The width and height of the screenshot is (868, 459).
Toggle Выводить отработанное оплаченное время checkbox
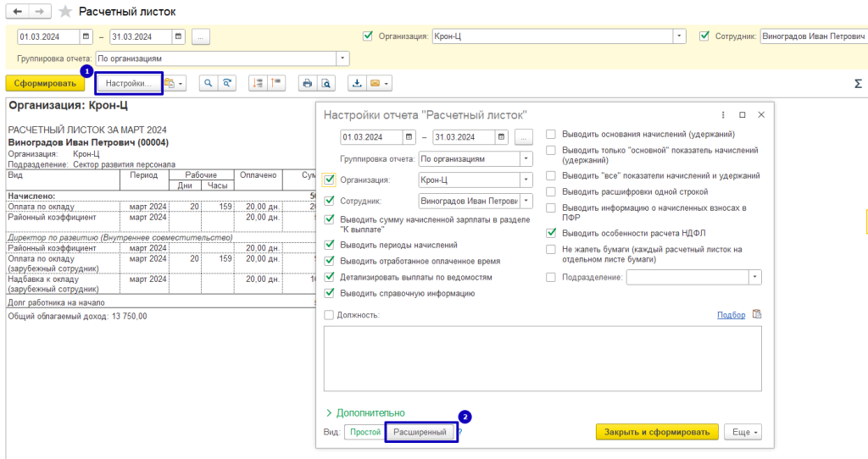[x=330, y=261]
